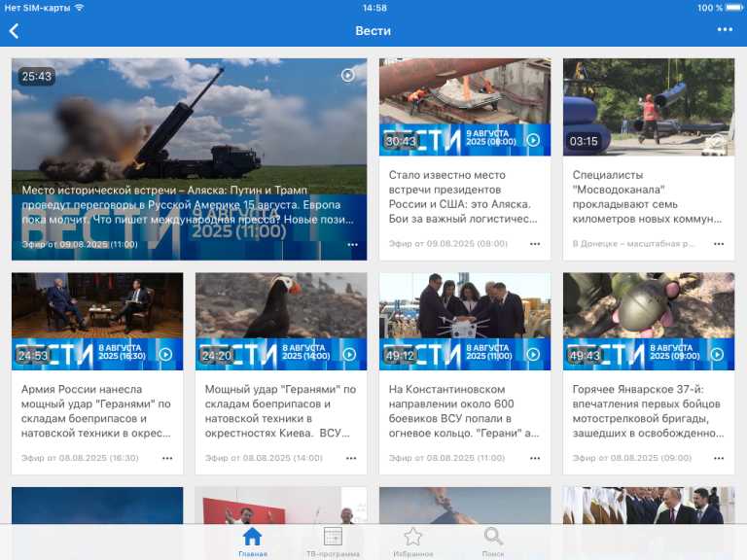Image resolution: width=747 pixels, height=560 pixels.
Task: Open options for 08.08.2025 (11:00) card
Action: [x=535, y=458]
